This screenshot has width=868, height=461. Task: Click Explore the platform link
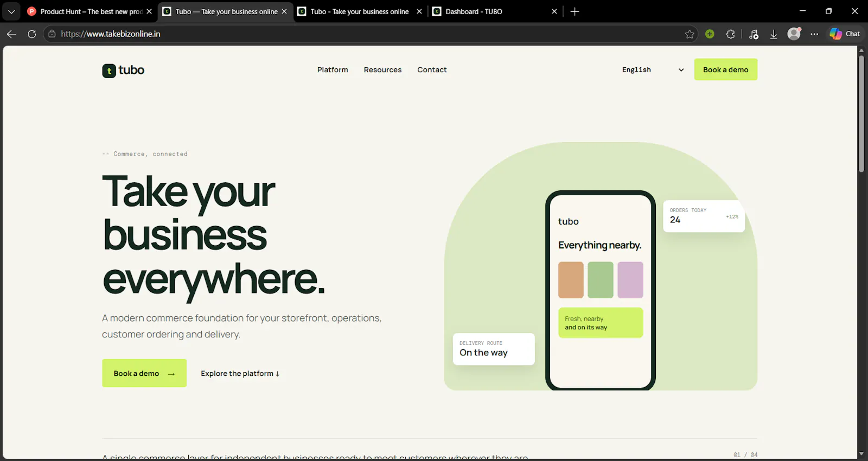[x=240, y=374]
